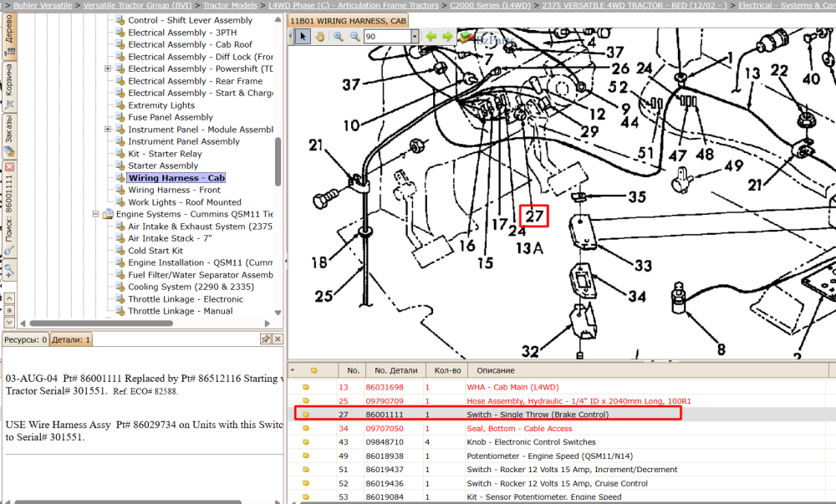836x504 pixels.
Task: Select Kit - Starter Relay tree item
Action: 165,154
